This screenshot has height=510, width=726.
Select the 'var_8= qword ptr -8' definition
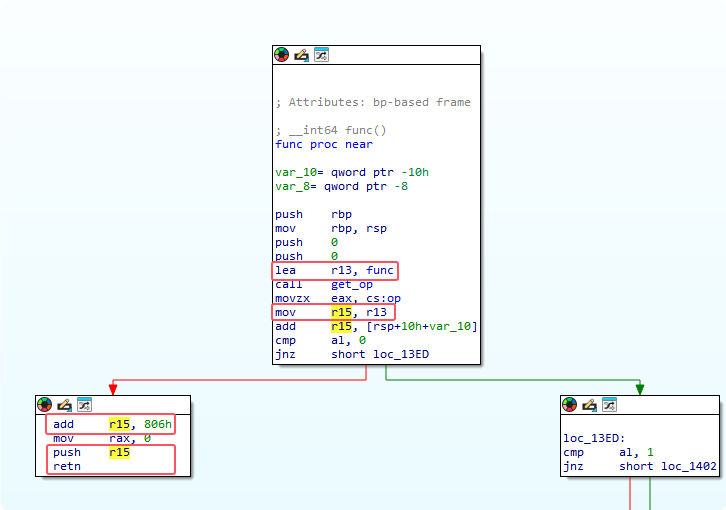pyautogui.click(x=342, y=186)
